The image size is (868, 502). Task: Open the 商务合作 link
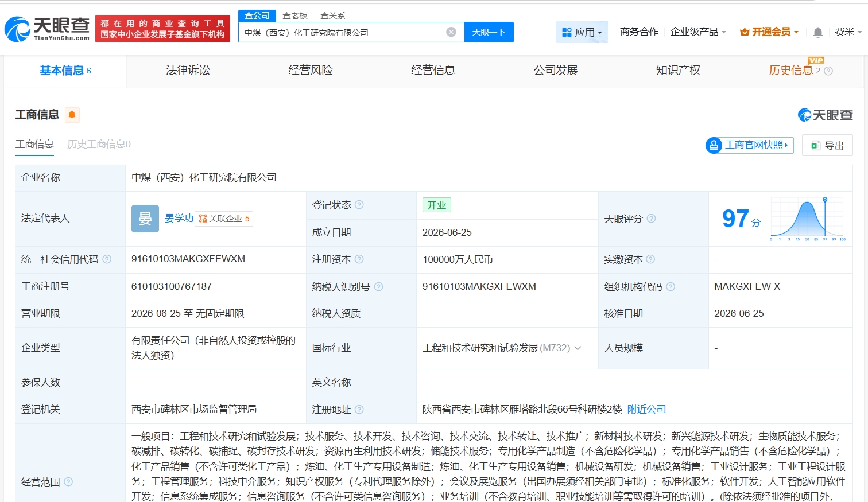[639, 32]
